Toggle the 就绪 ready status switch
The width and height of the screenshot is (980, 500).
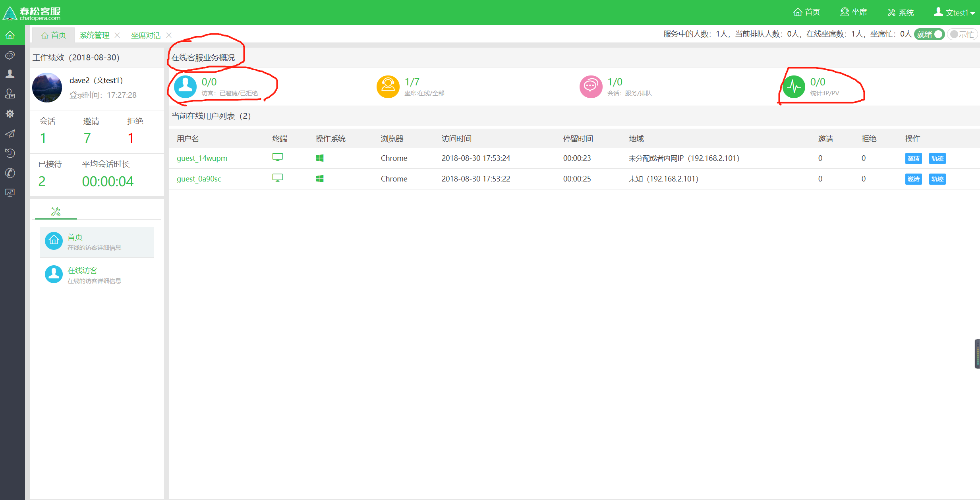point(929,34)
